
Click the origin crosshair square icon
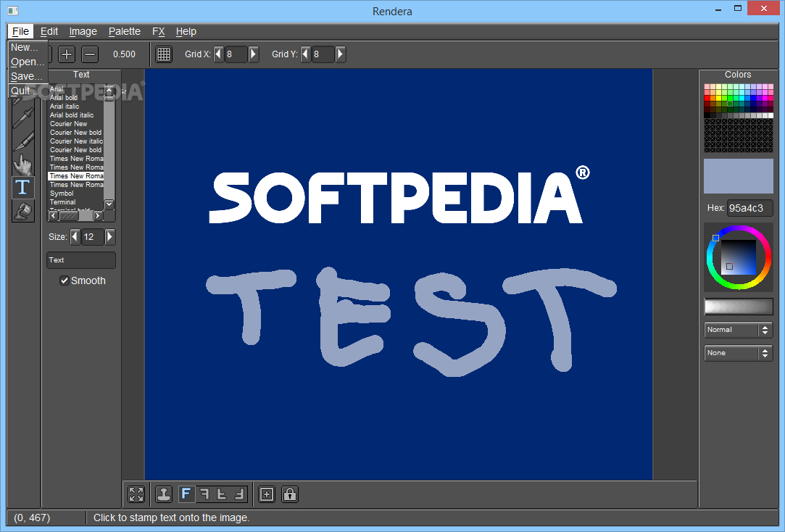[267, 494]
